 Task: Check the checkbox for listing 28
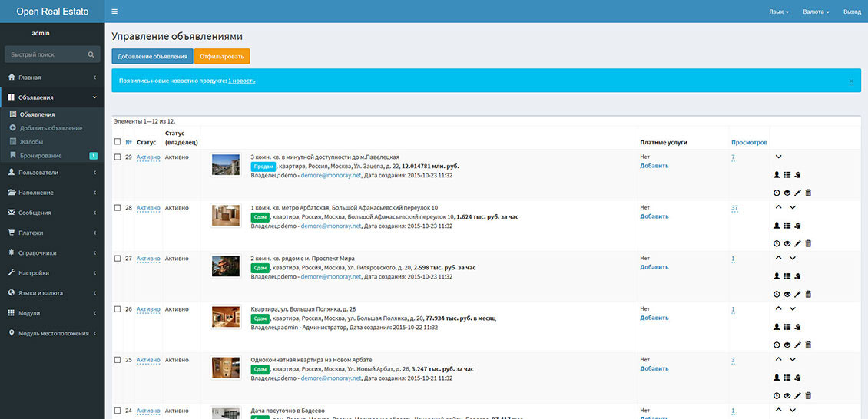[118, 207]
